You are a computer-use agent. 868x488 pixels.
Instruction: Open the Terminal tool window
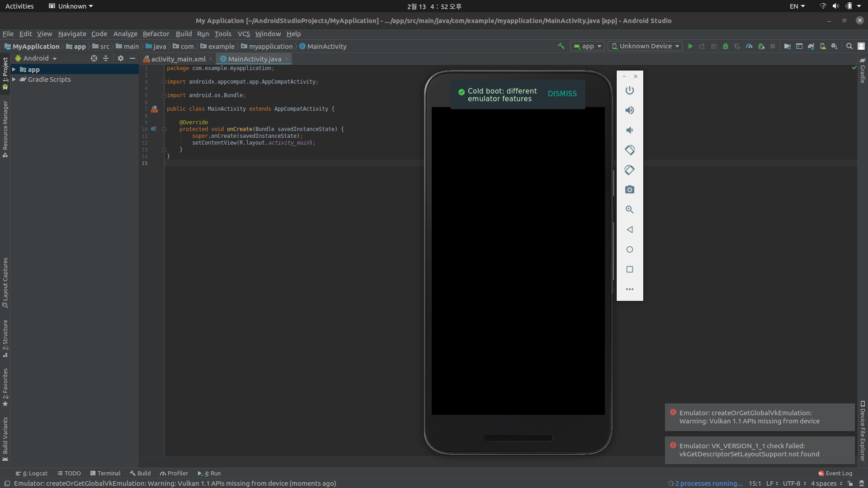click(105, 474)
